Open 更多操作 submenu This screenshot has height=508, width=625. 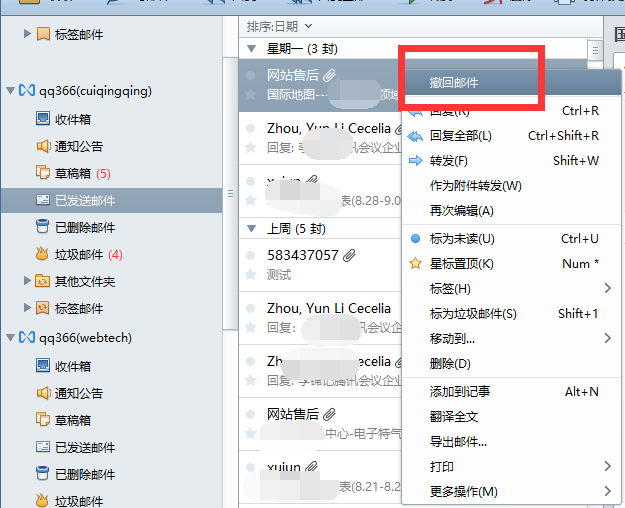tap(463, 492)
